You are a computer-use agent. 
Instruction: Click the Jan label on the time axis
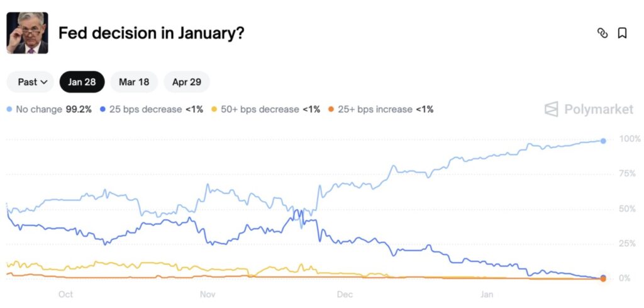[x=486, y=294]
